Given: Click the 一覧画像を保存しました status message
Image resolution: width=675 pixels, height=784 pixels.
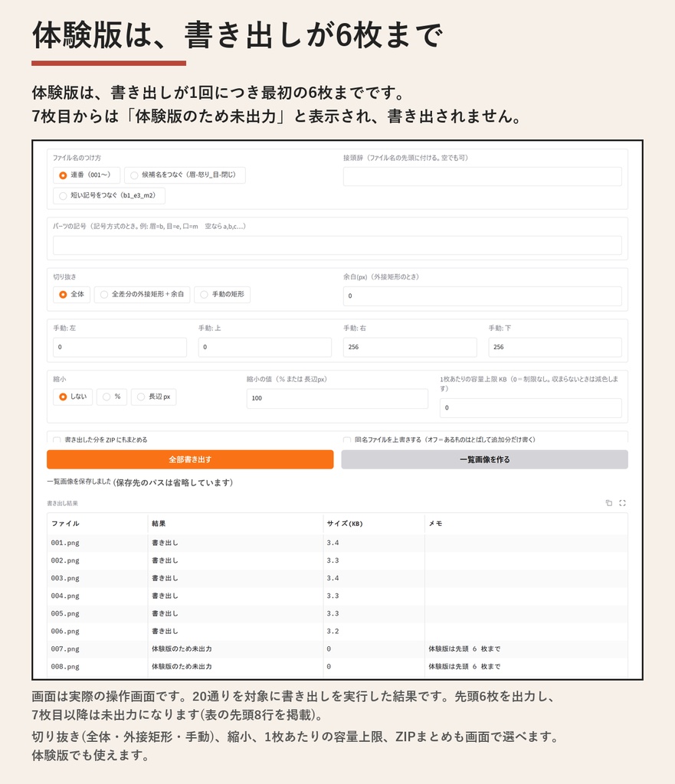Looking at the screenshot, I should coord(79,482).
